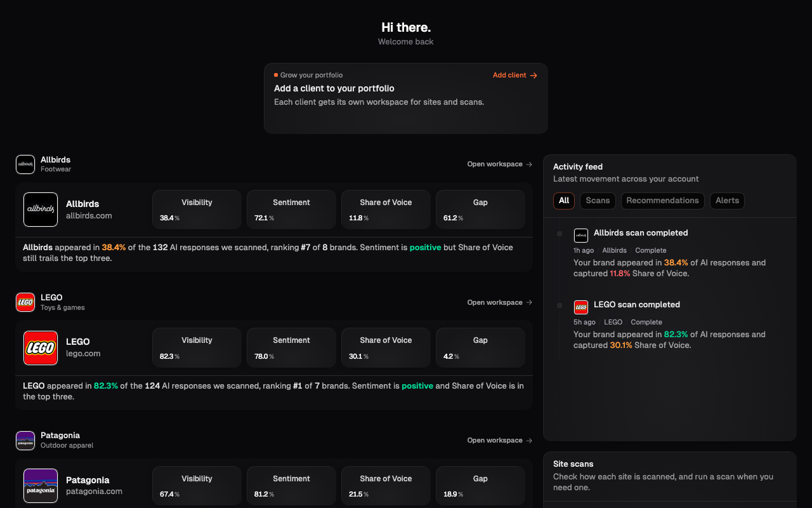Open workspace for Patagonia client
Image resolution: width=812 pixels, height=508 pixels.
(500, 440)
